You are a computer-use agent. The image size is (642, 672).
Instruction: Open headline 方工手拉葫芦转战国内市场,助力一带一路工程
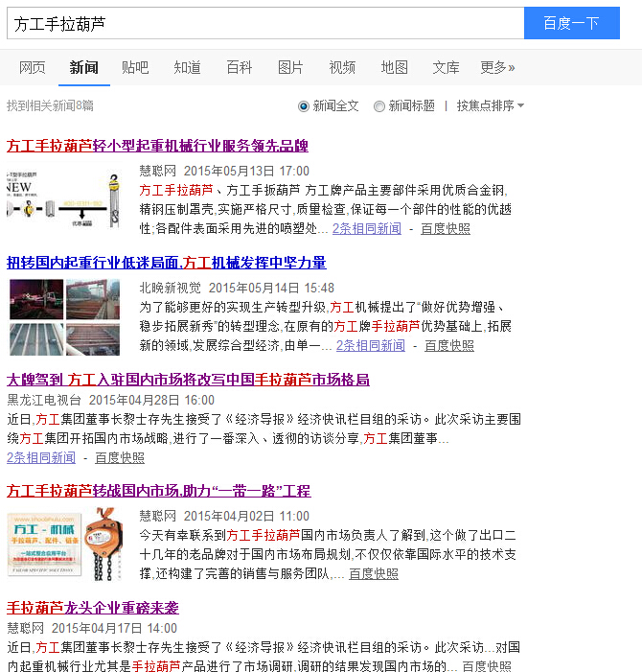(158, 491)
